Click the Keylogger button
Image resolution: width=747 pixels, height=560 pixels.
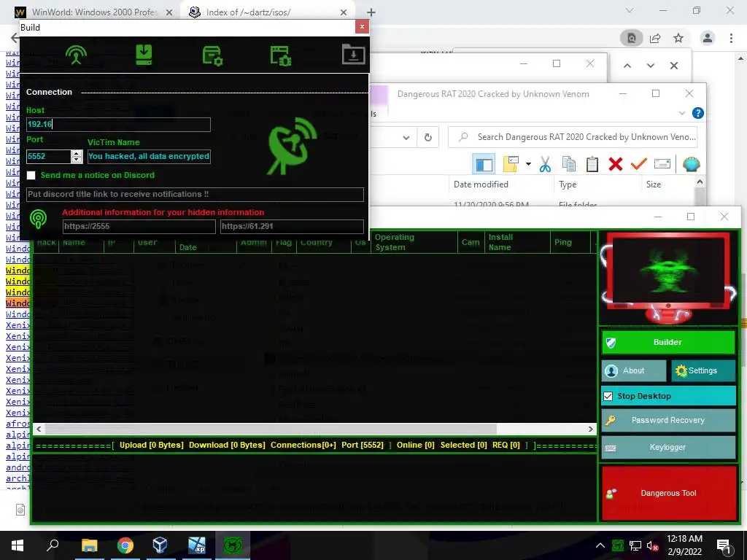pos(668,447)
